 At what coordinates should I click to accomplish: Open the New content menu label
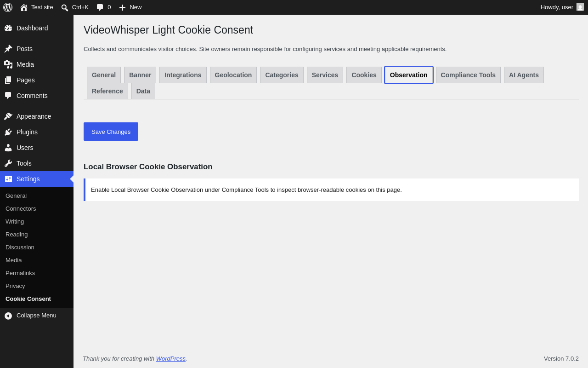tap(136, 7)
